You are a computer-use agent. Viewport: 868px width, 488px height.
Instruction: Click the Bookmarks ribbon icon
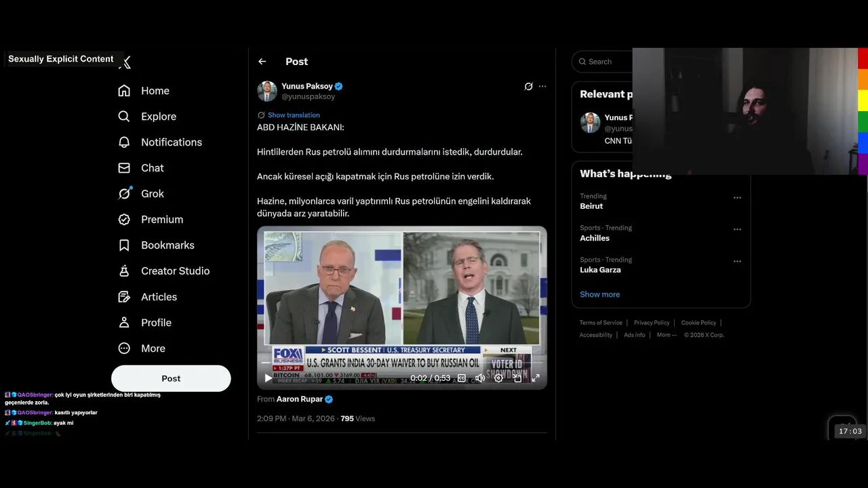point(124,245)
